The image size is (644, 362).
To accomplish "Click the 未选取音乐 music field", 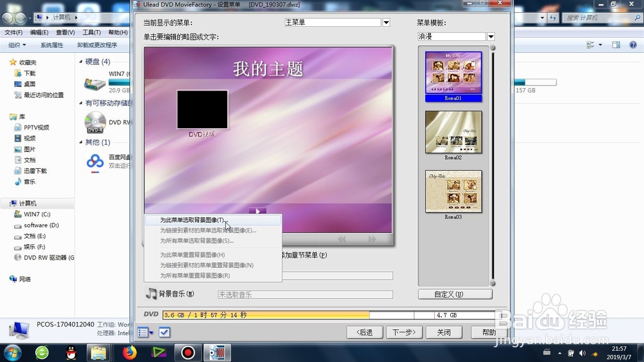I will (305, 294).
